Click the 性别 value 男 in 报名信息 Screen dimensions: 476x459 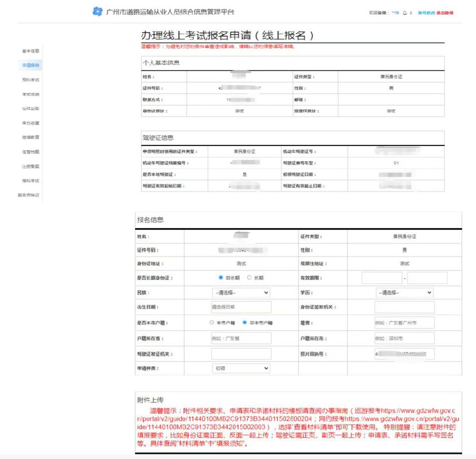(405, 250)
